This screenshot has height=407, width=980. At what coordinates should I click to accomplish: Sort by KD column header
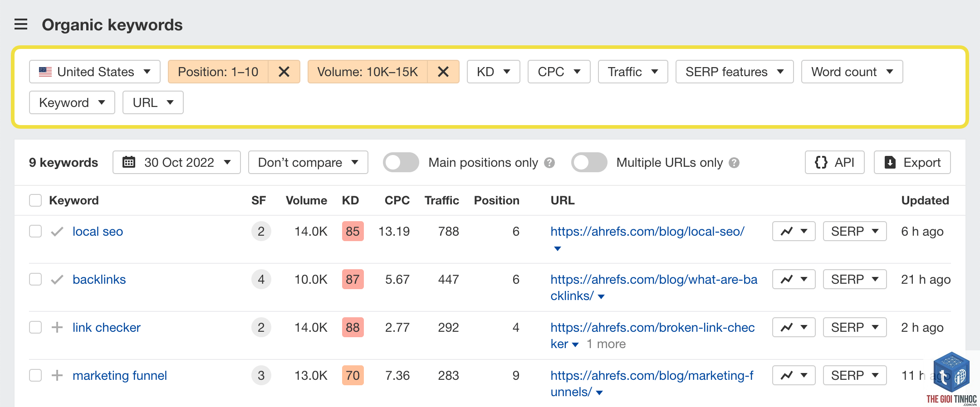[x=350, y=200]
